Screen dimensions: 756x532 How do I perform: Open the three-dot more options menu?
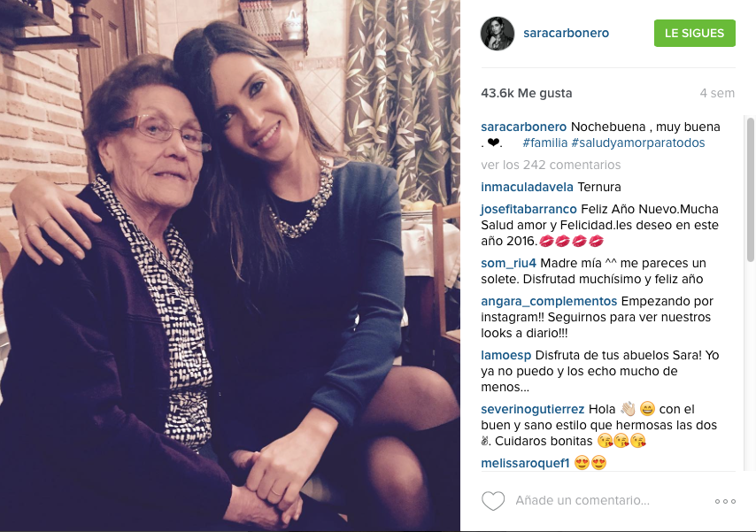tap(725, 502)
